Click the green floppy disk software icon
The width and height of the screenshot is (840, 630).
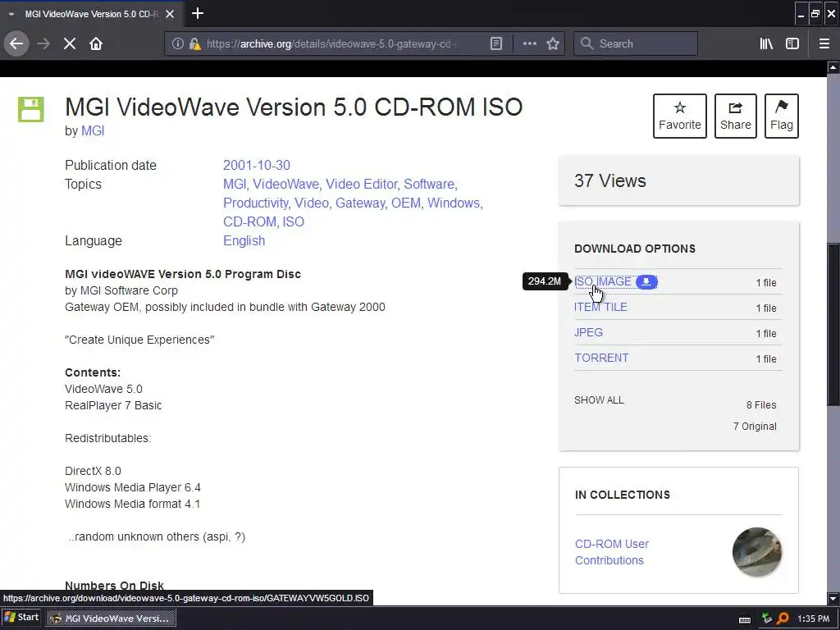click(x=31, y=109)
